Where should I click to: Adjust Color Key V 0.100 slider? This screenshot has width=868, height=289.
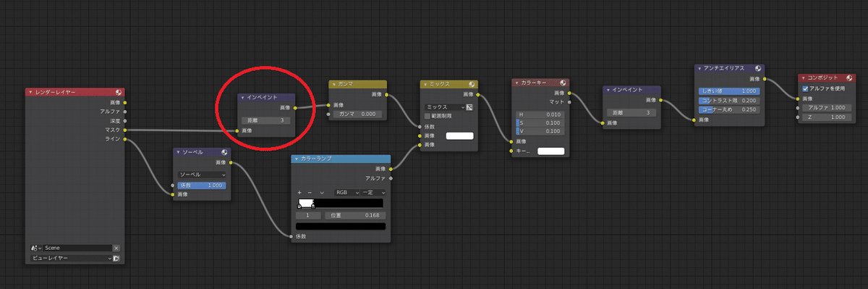540,131
